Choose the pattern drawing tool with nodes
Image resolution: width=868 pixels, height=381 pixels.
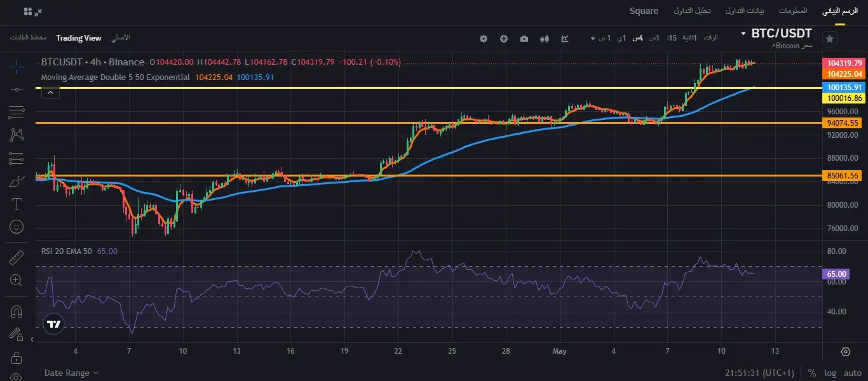[17, 135]
